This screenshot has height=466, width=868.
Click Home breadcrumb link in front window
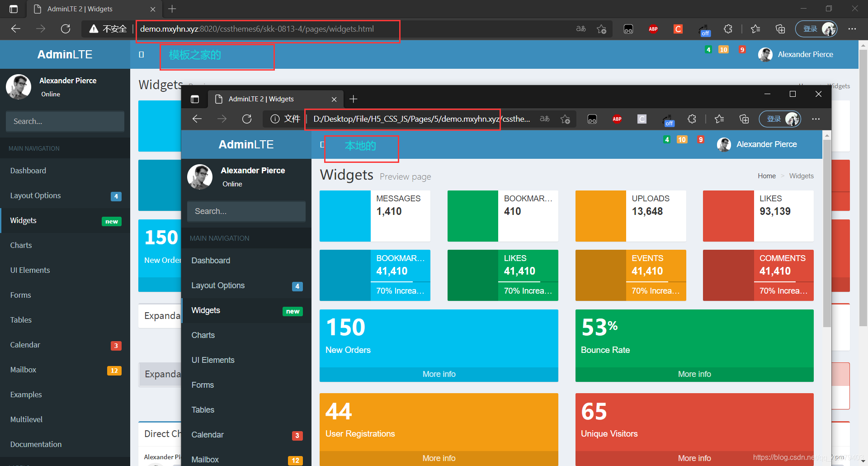pyautogui.click(x=767, y=176)
